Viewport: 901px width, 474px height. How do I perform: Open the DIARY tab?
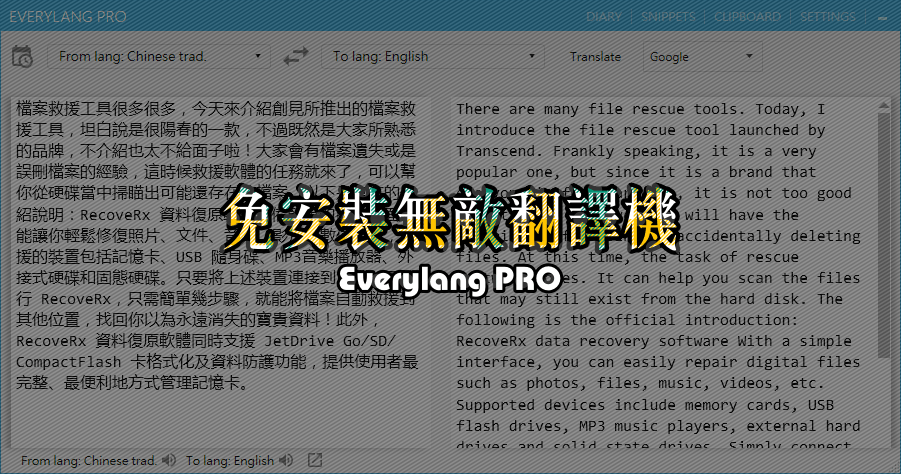pos(603,17)
